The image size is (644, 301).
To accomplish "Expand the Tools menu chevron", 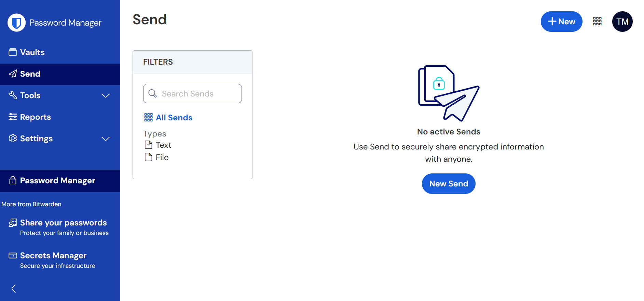I will pyautogui.click(x=106, y=95).
